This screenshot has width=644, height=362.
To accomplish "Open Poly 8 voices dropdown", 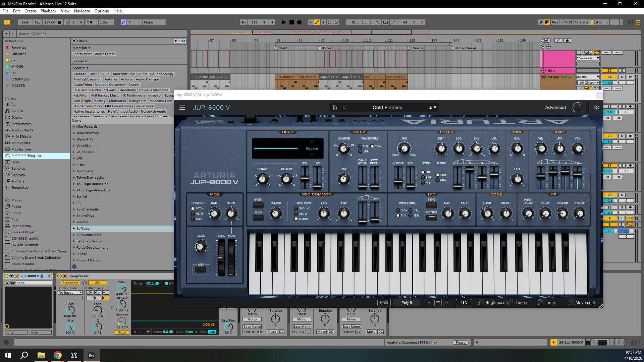I will pos(407,303).
